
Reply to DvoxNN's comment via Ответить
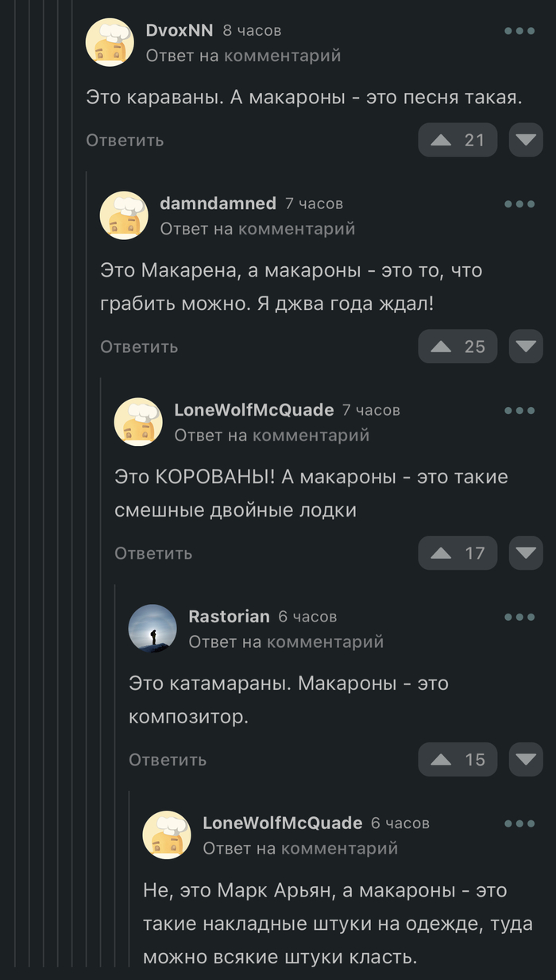coord(125,140)
